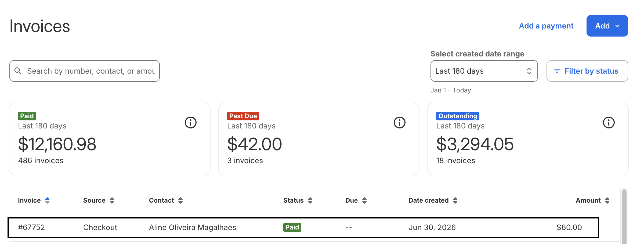Screen dimensions: 644x244
Task: Sort by Amount column arrows
Action: tap(607, 200)
